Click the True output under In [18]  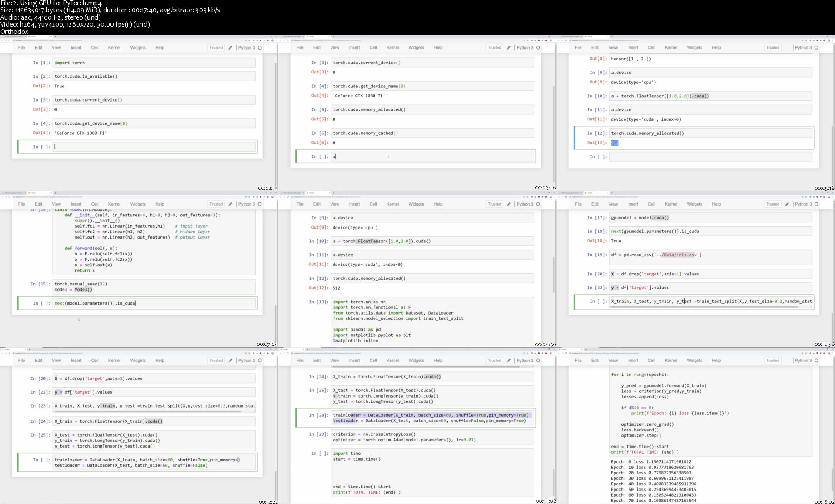(616, 241)
